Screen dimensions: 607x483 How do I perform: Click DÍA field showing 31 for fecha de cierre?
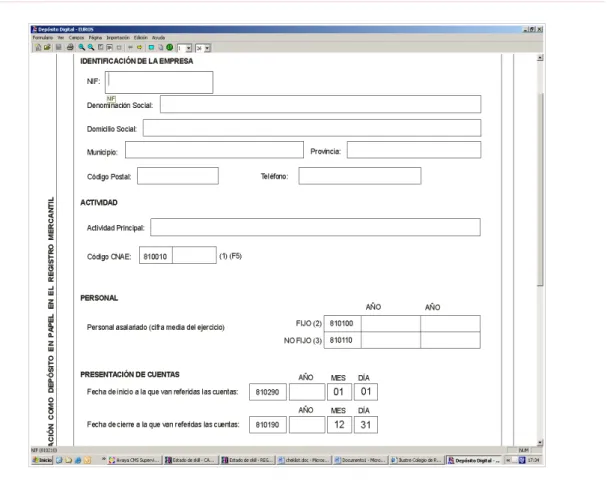[365, 425]
